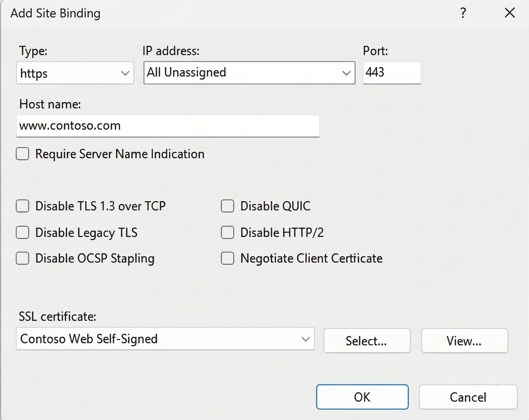Enable Require Server Name Indication
This screenshot has height=420, width=529.
[x=23, y=154]
